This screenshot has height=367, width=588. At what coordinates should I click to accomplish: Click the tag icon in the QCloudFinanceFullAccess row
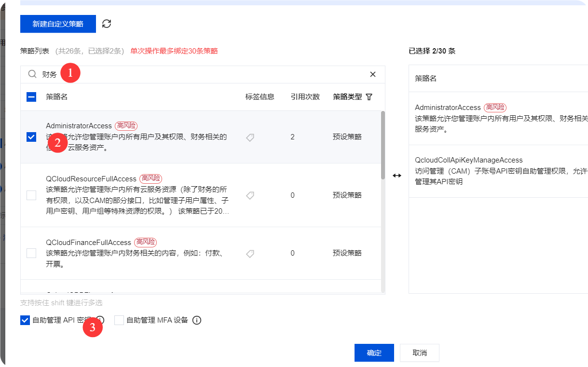[250, 254]
